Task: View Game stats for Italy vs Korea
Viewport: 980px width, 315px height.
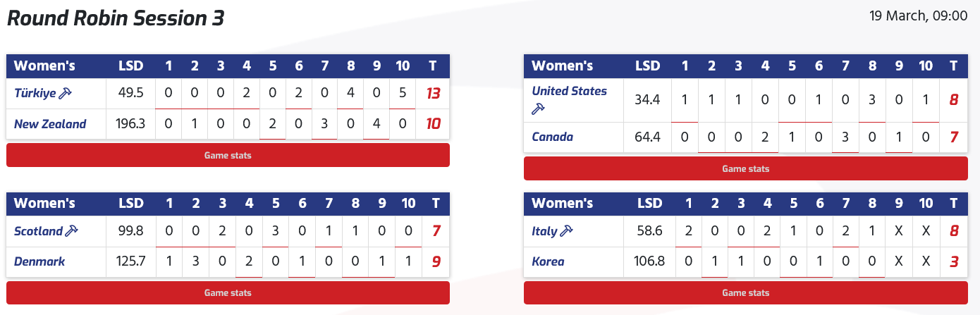Action: (745, 292)
